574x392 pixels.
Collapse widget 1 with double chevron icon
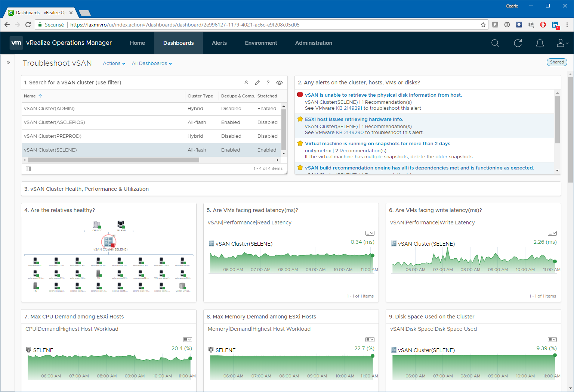tap(246, 83)
